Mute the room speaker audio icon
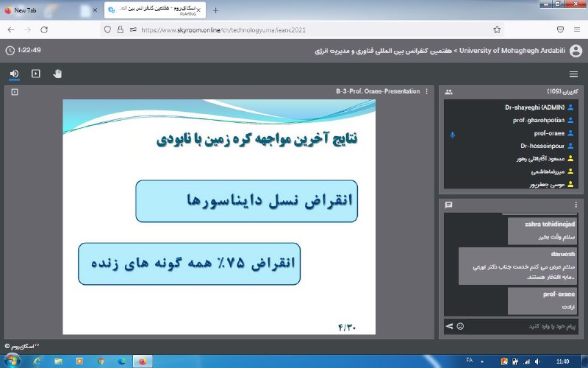Viewport: 588px width, 368px height. click(14, 74)
